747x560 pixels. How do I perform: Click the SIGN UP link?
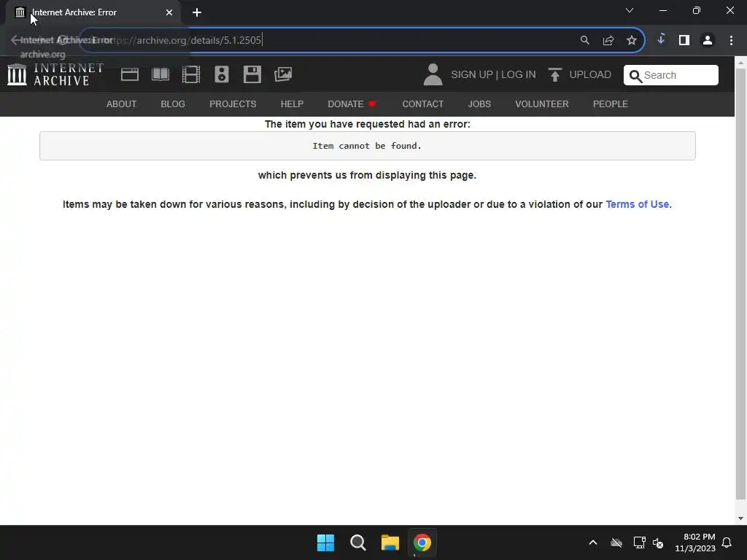472,75
